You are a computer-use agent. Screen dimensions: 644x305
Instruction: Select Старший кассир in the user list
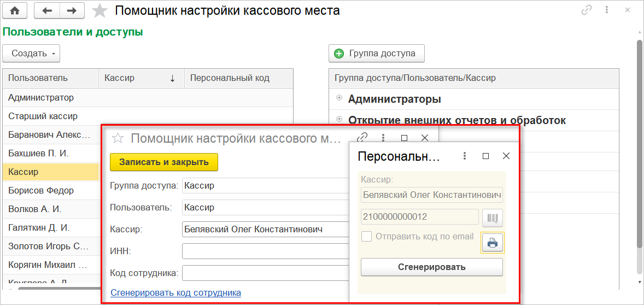click(x=43, y=116)
